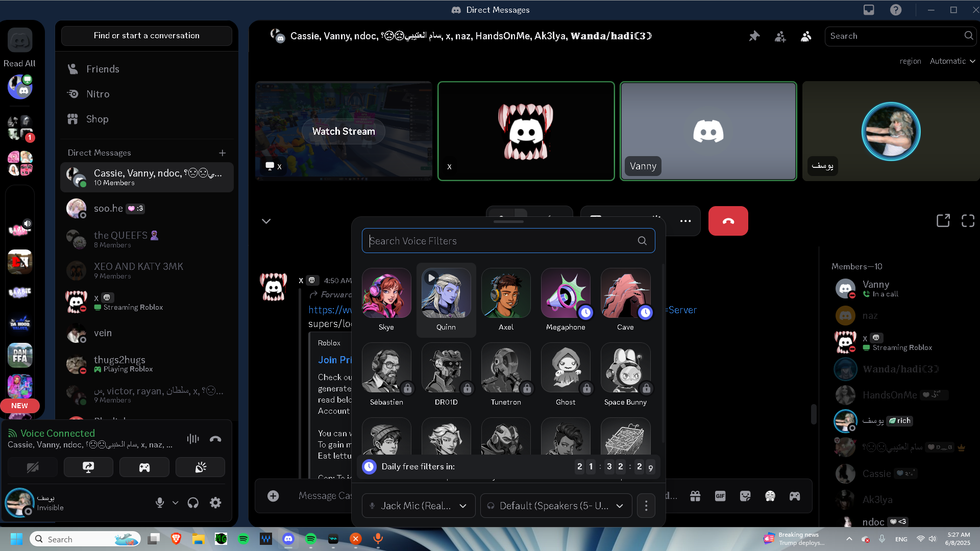The height and width of the screenshot is (551, 980).
Task: Open the Nitro page
Action: (146, 94)
